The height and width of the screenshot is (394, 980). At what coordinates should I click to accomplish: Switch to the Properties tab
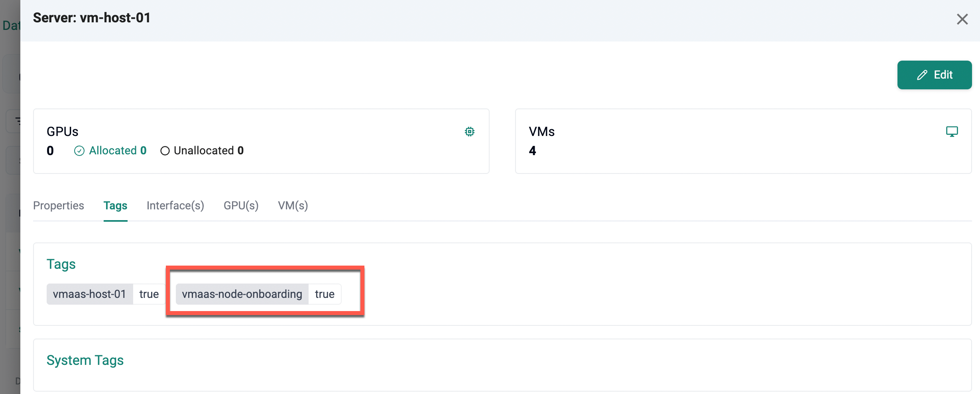coord(59,206)
